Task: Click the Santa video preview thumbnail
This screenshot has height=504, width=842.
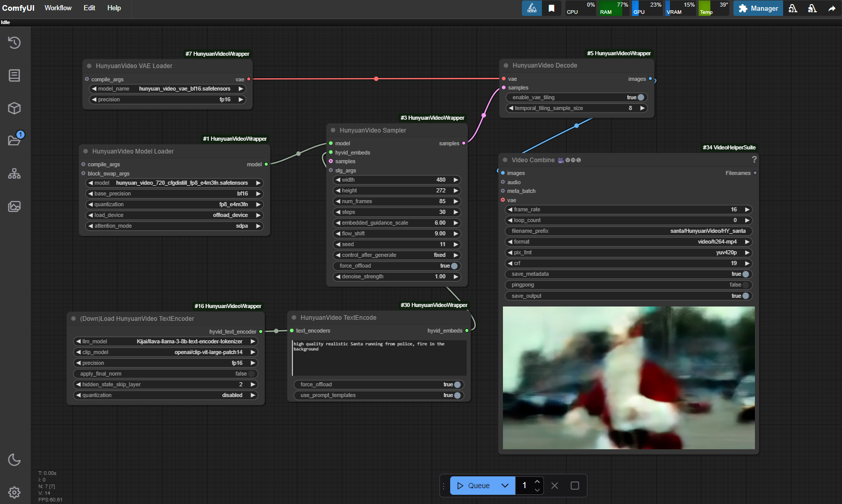Action: pos(628,378)
